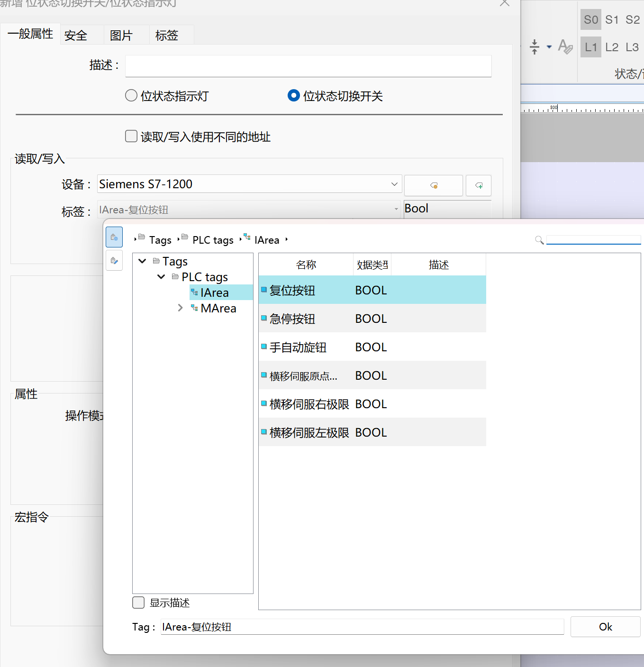This screenshot has height=667, width=644.
Task: Select the upper tag browser mode icon
Action: 114,237
